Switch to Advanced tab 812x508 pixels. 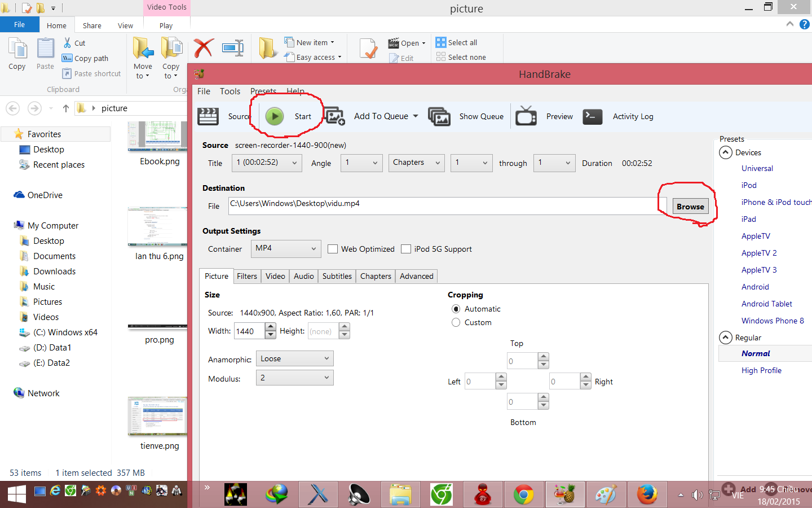click(417, 276)
